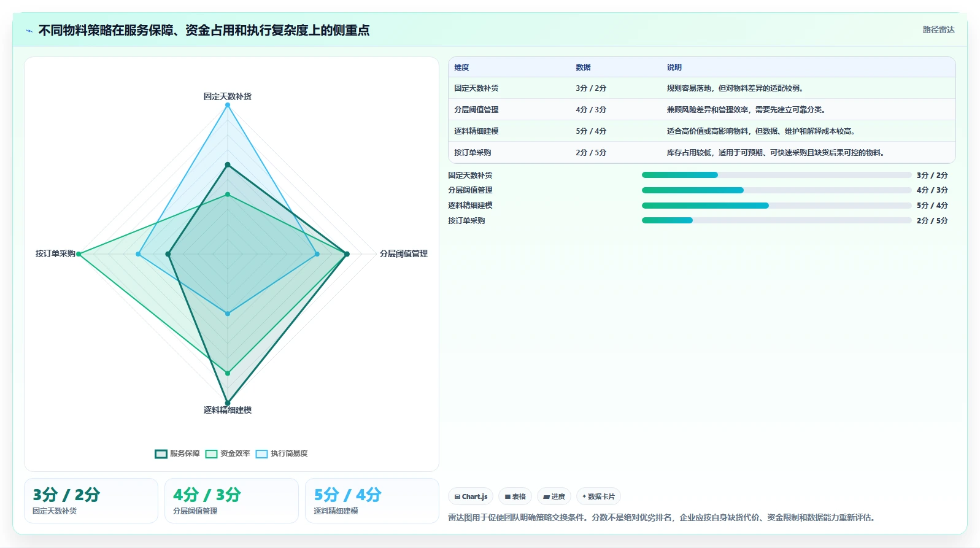Image resolution: width=980 pixels, height=548 pixels.
Task: Toggle the 资金效率 legend series
Action: 228,453
